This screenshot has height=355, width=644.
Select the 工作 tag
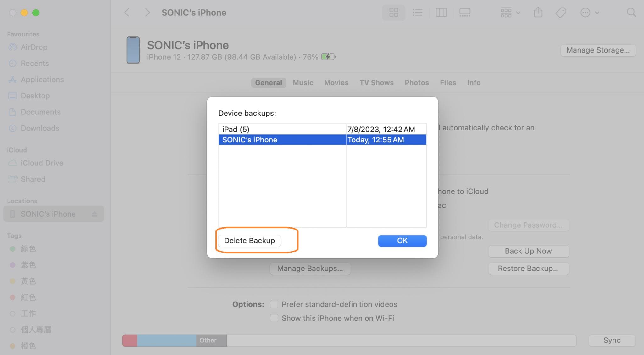[28, 313]
